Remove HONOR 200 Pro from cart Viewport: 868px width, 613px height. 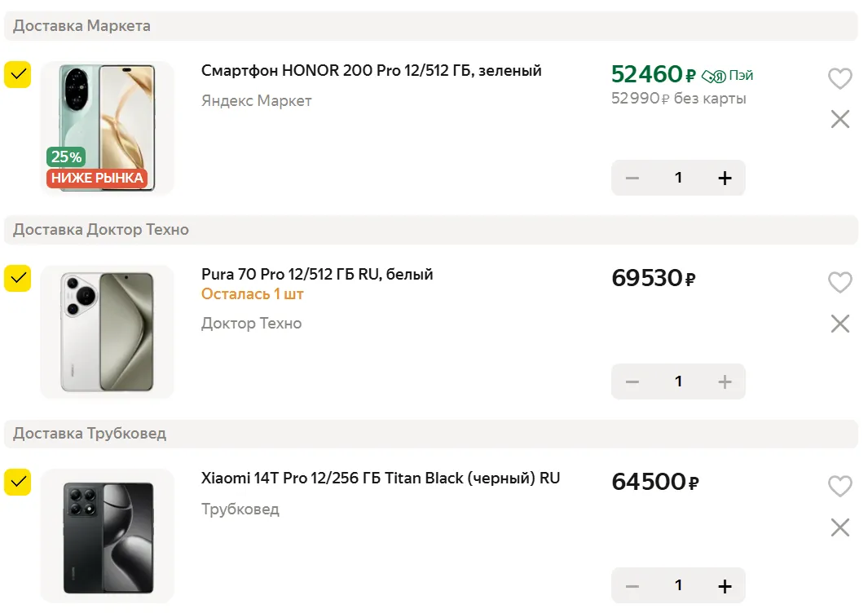tap(839, 120)
